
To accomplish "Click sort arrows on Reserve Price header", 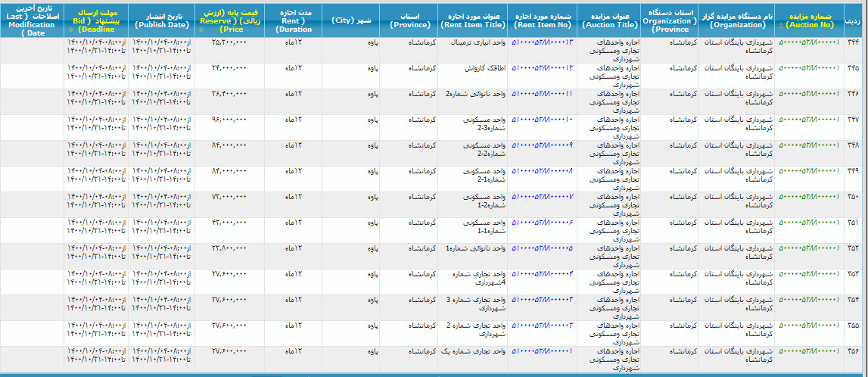I will click(x=198, y=30).
